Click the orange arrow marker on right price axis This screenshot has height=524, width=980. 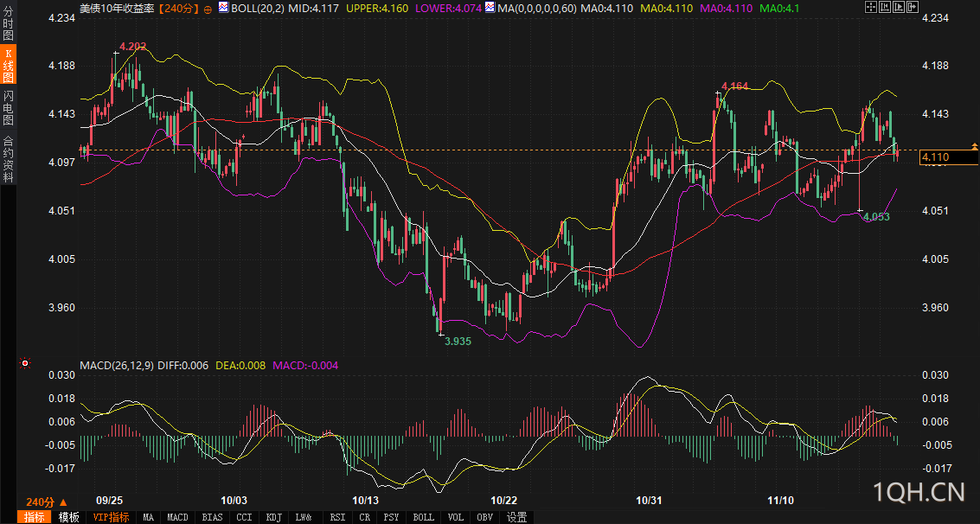[975, 147]
